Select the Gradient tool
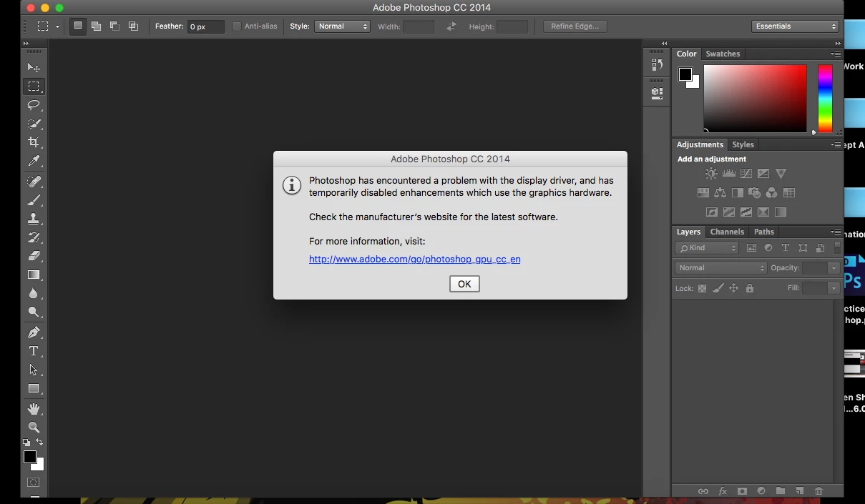The height and width of the screenshot is (504, 865). [34, 275]
